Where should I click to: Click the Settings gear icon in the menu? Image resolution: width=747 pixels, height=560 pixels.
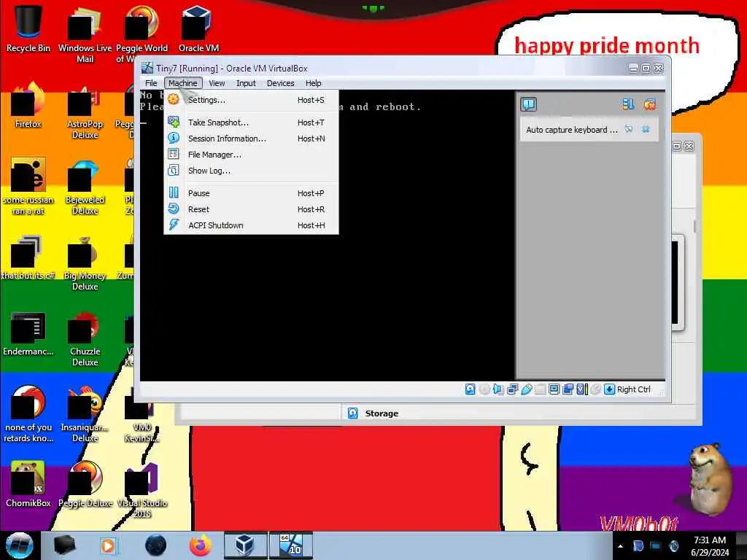(x=174, y=99)
